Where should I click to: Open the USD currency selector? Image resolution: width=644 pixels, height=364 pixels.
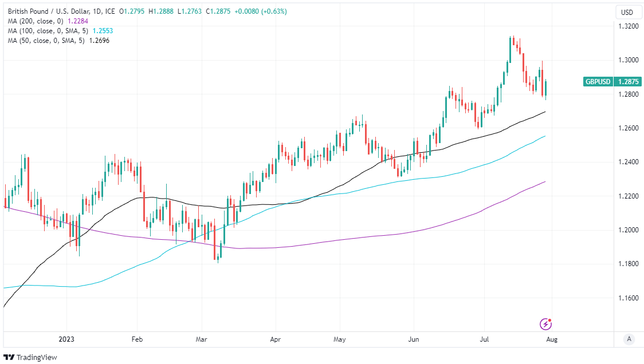pyautogui.click(x=628, y=12)
